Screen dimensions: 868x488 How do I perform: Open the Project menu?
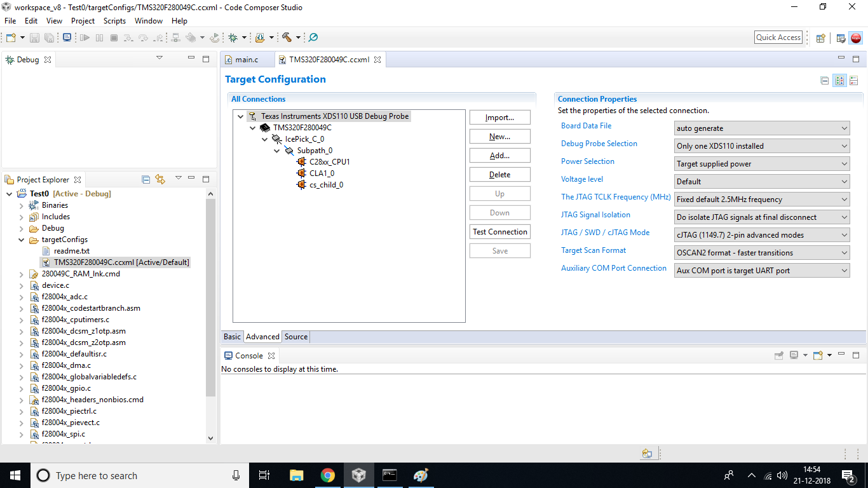[x=83, y=21]
